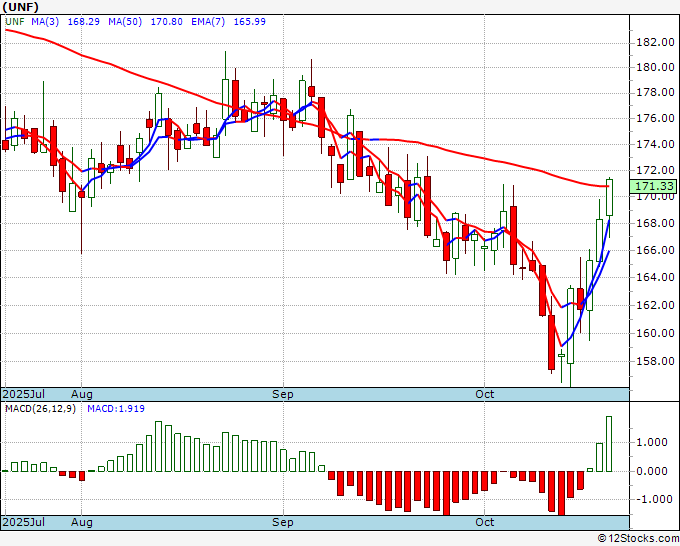
Task: Click the MACD(26,12,9) indicator label
Action: pos(40,409)
